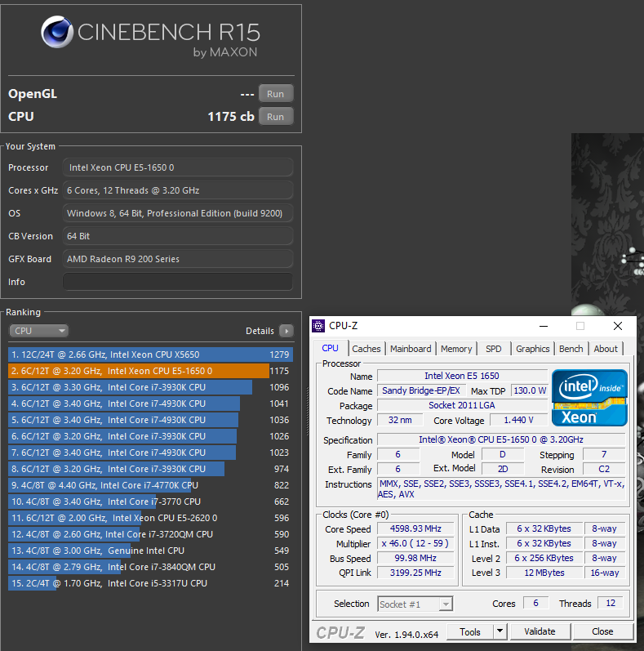644x651 pixels.
Task: Click the Info text field
Action: click(177, 282)
